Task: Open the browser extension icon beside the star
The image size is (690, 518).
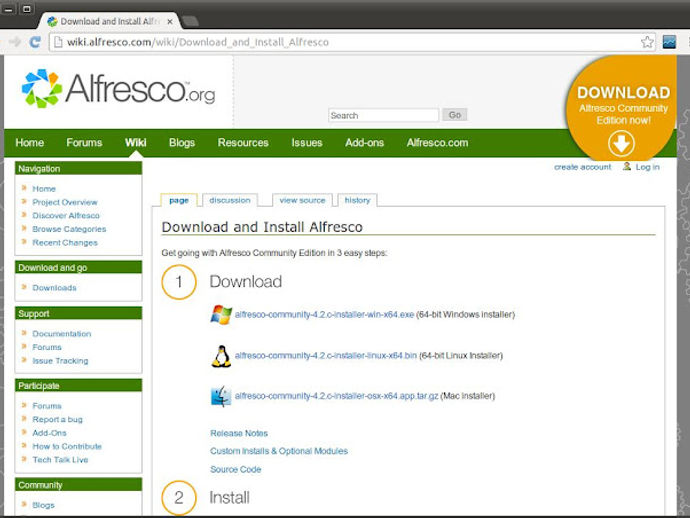Action: (x=669, y=42)
